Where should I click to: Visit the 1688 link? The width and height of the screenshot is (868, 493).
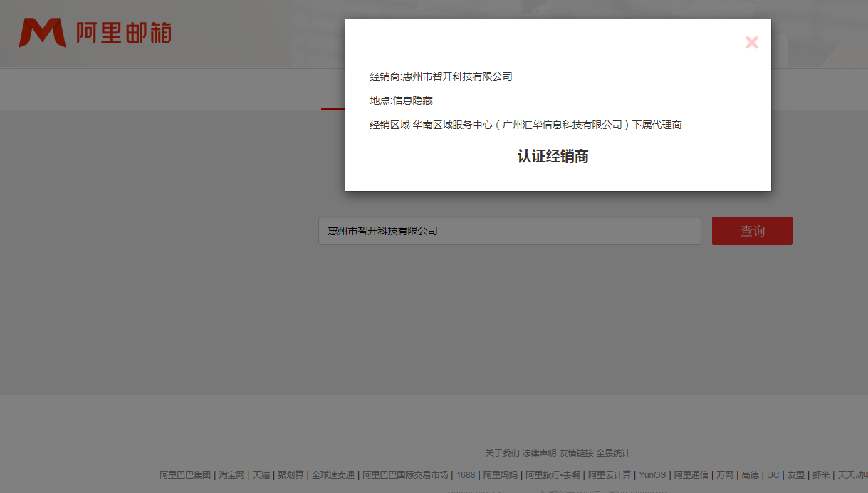pos(466,475)
